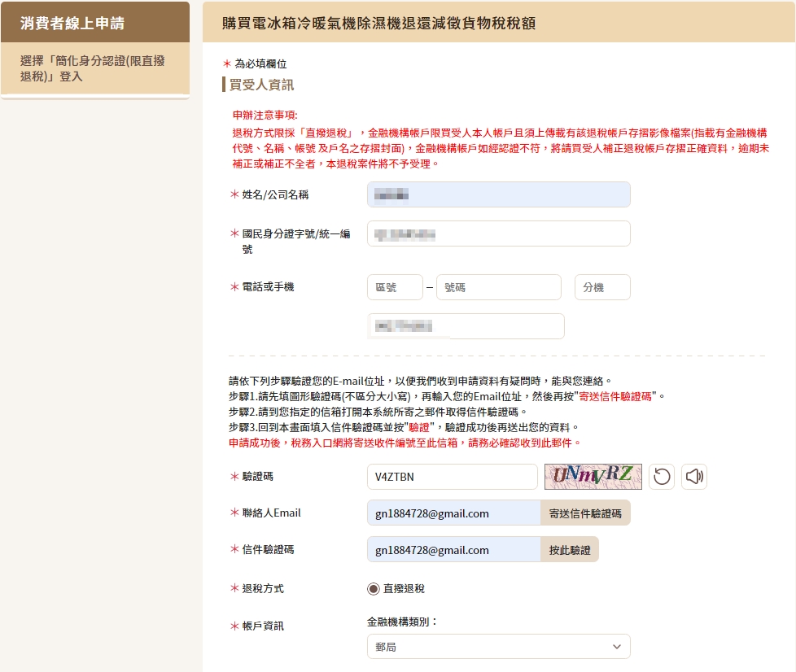Focus the 分機 extension field
Image resolution: width=796 pixels, height=672 pixels.
pyautogui.click(x=602, y=287)
